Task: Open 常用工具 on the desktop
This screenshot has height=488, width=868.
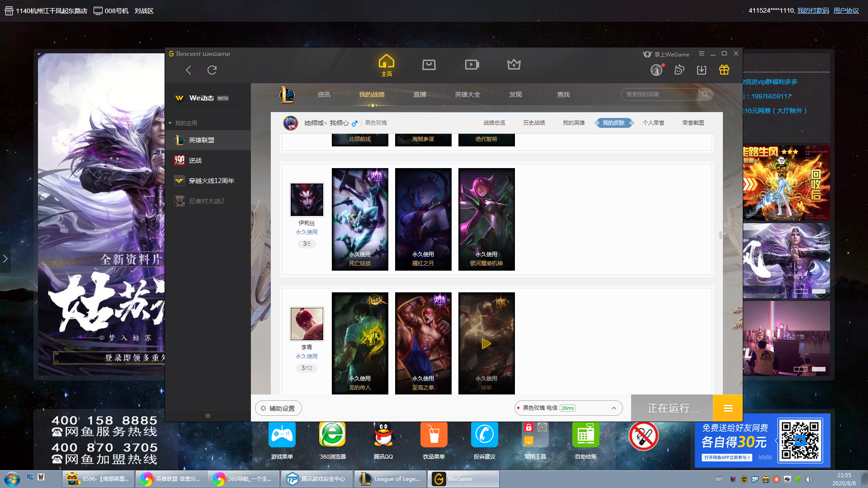Action: coord(535,441)
